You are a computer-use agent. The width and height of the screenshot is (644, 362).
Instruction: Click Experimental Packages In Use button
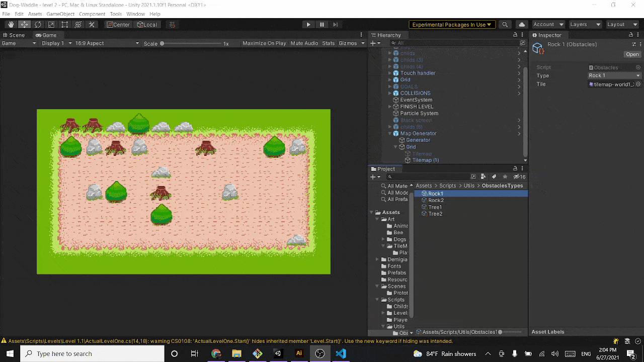(452, 25)
